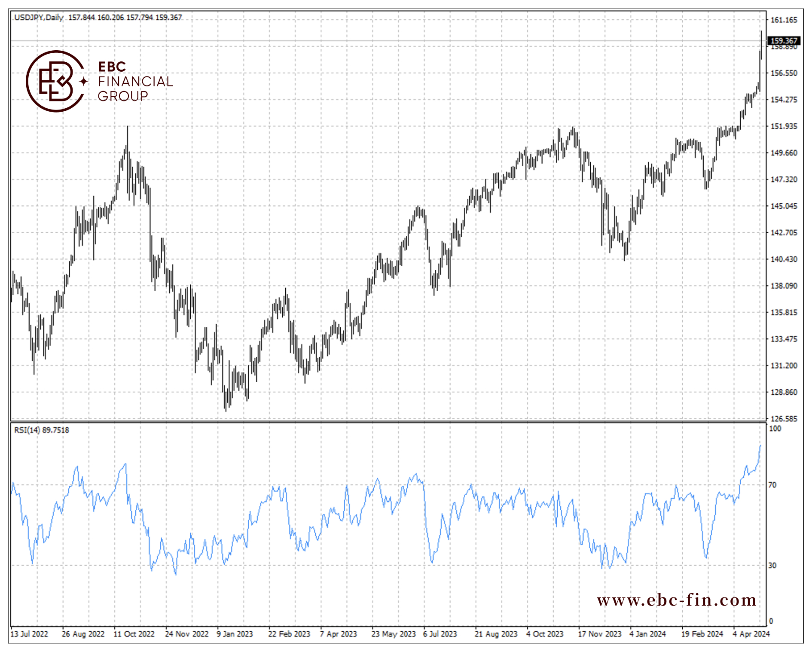Click the RSI scale 30 label

[772, 566]
